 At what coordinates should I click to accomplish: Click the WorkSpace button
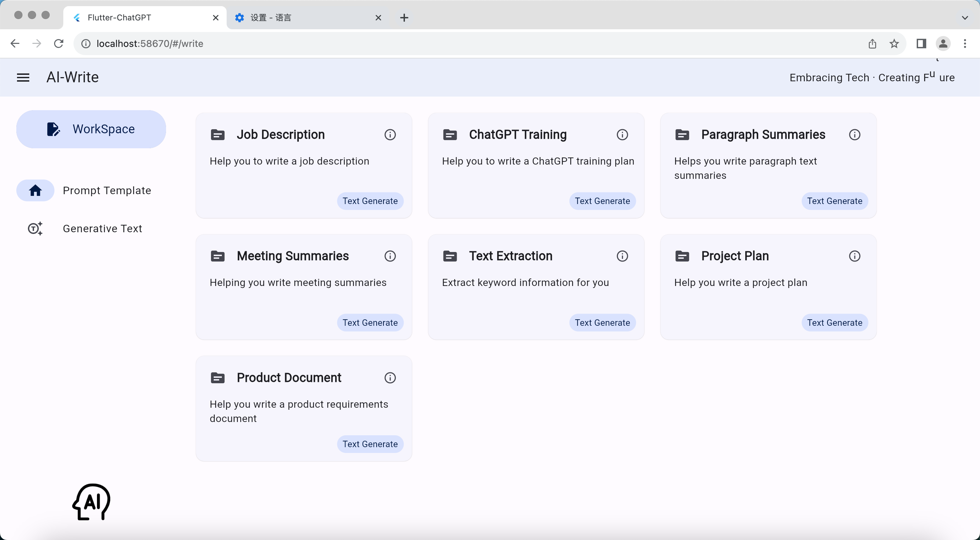point(91,129)
